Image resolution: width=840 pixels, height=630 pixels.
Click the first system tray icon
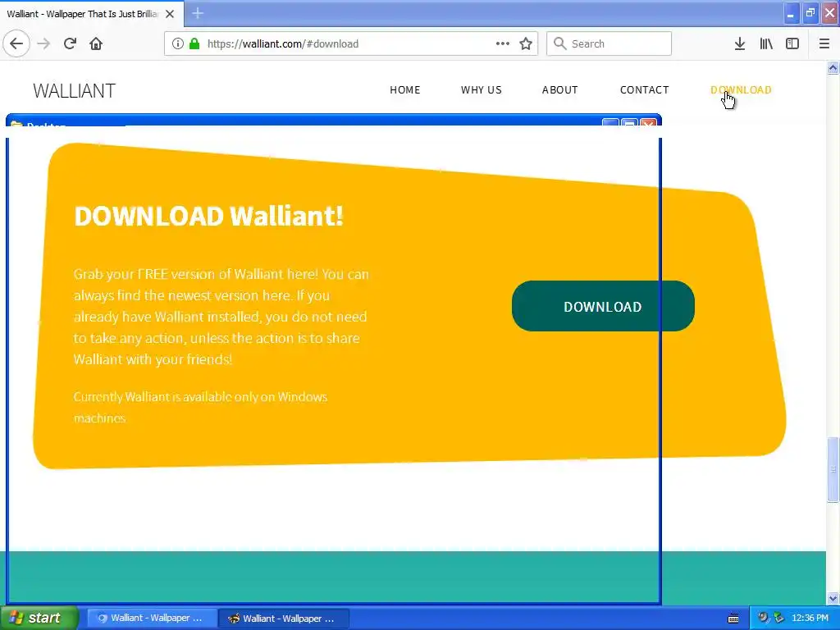click(x=763, y=618)
